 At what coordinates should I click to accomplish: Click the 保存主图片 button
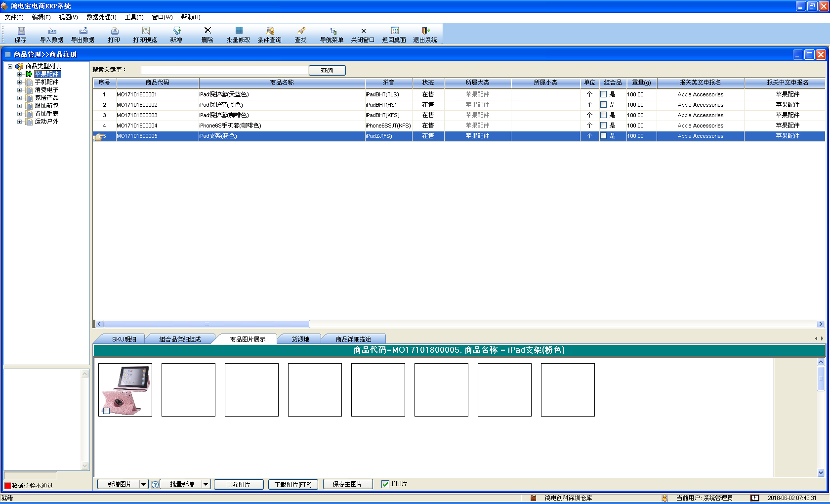tap(348, 484)
